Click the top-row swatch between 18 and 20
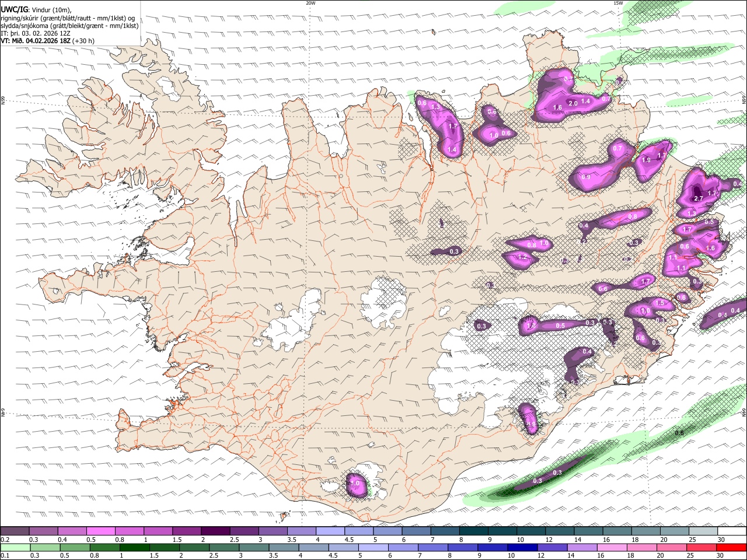The image size is (747, 560). pos(645,531)
